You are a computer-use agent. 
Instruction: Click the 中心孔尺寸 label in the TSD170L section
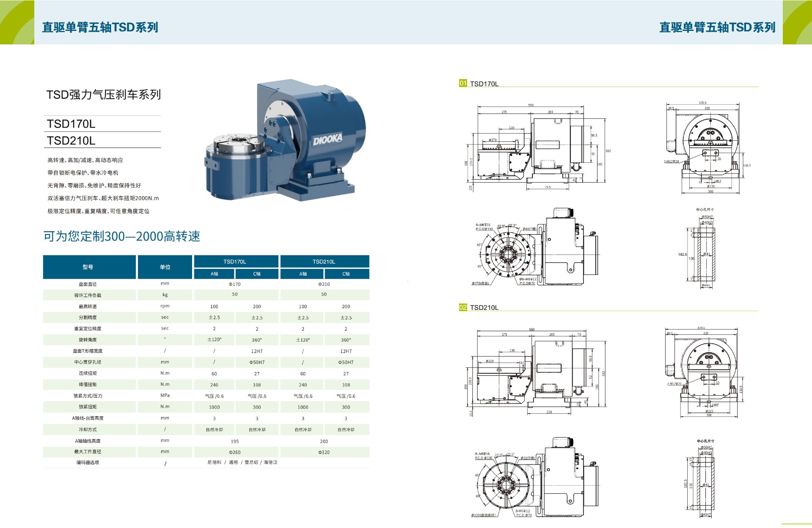(x=705, y=210)
